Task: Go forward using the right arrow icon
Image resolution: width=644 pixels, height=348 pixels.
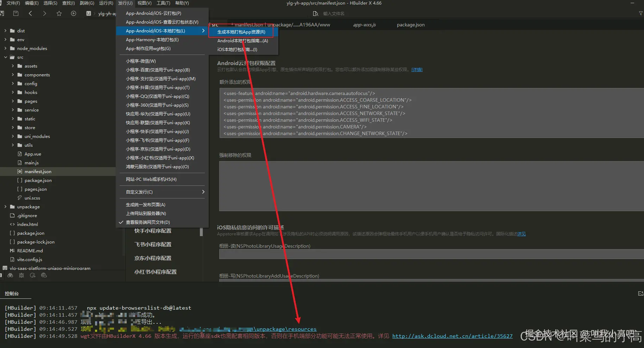Action: pos(44,13)
